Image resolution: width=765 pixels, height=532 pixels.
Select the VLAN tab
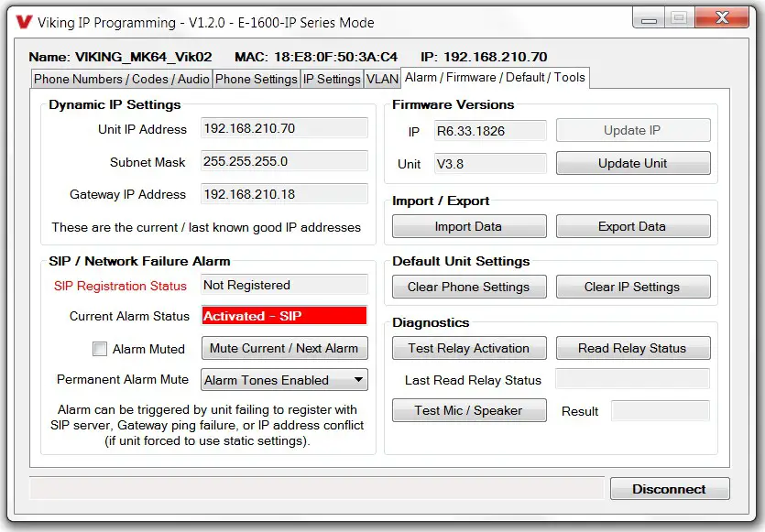tap(382, 79)
